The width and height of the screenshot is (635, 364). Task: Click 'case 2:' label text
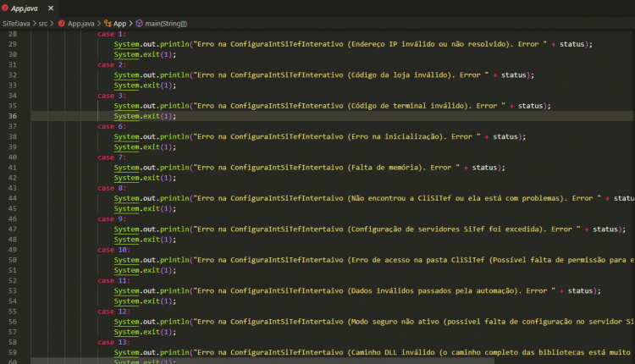tap(112, 65)
